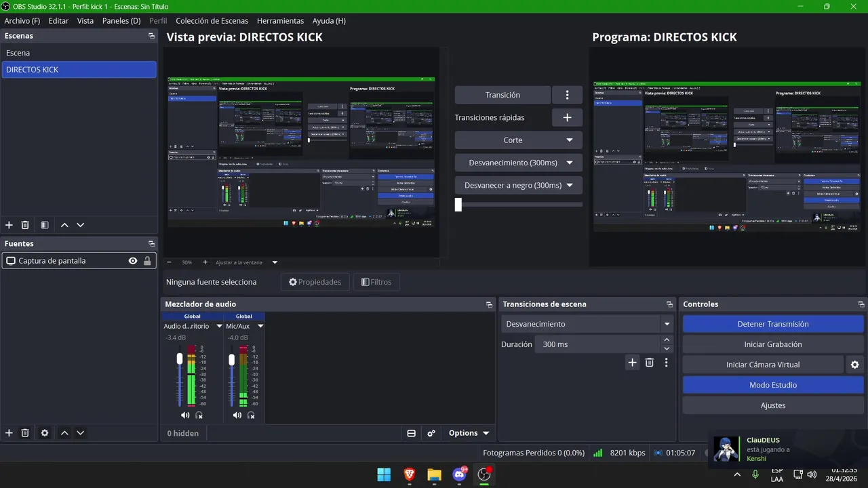
Task: Open source properties gear in Fuentes toolbar
Action: [x=45, y=433]
